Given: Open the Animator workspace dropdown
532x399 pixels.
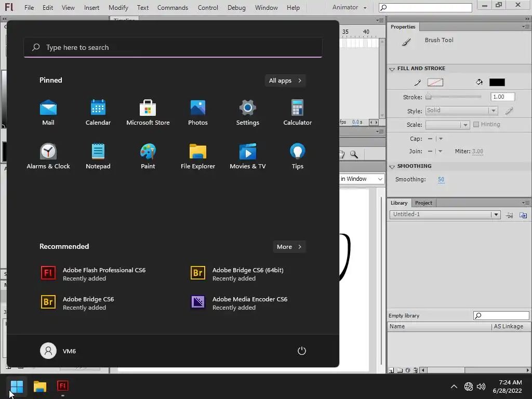Looking at the screenshot, I should (349, 7).
